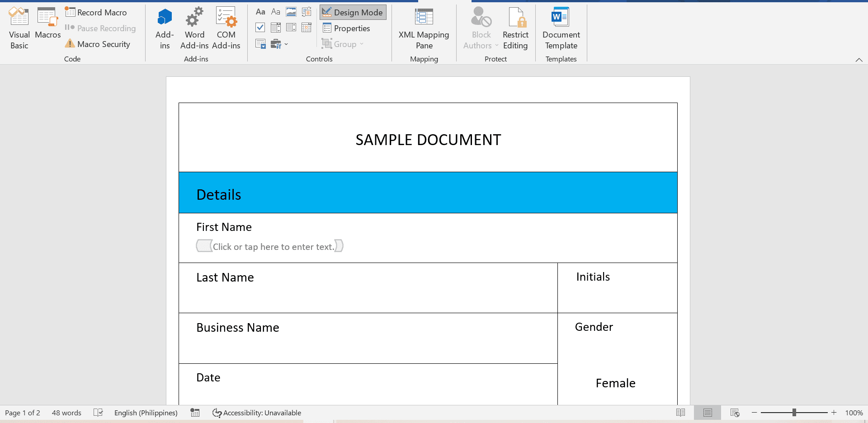Open the XML Mapping Pane

(424, 28)
